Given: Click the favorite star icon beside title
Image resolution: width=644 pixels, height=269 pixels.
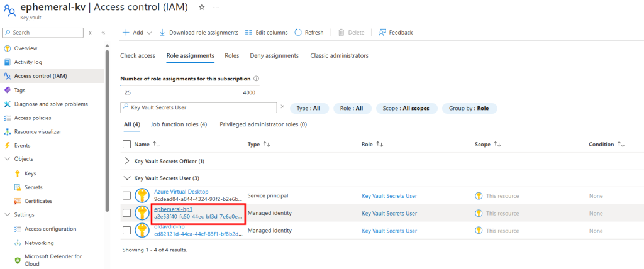Looking at the screenshot, I should pos(201,7).
